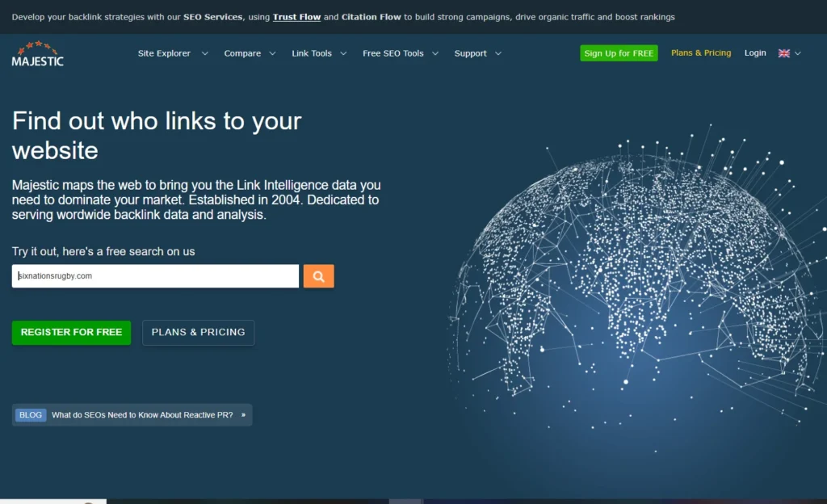
Task: Click the Majestic logo in the header
Action: coord(37,53)
